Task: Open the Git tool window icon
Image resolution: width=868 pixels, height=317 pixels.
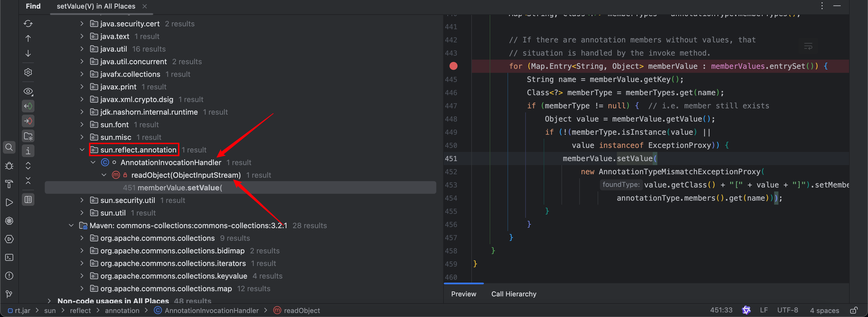Action: tap(9, 294)
